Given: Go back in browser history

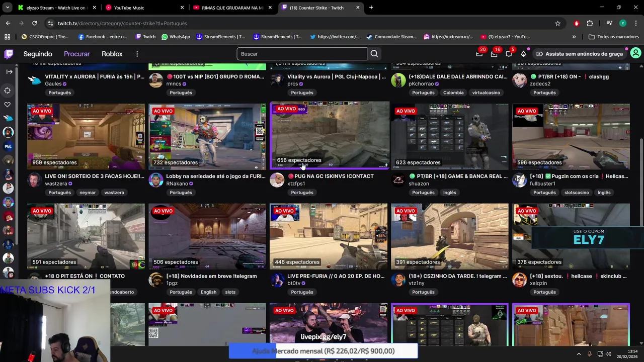Looking at the screenshot, I should tap(8, 23).
